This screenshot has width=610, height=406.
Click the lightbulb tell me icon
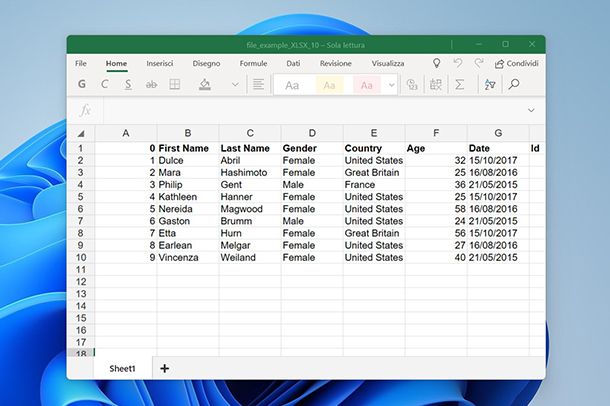pos(436,63)
